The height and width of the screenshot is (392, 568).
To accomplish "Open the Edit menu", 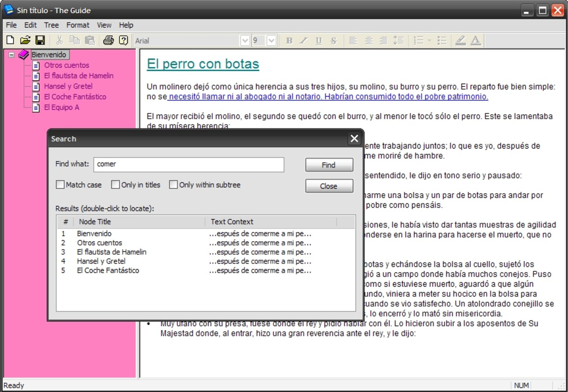I will point(30,25).
